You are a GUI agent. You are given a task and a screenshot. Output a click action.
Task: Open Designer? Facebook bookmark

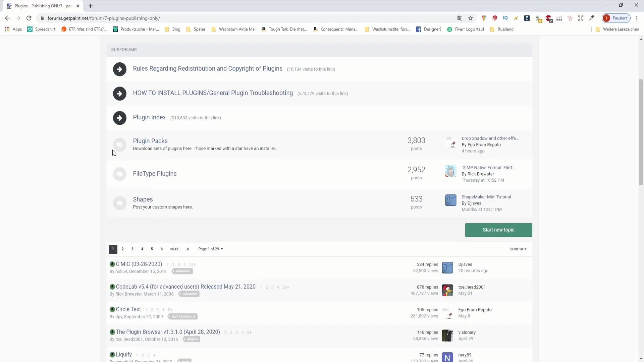tap(429, 29)
